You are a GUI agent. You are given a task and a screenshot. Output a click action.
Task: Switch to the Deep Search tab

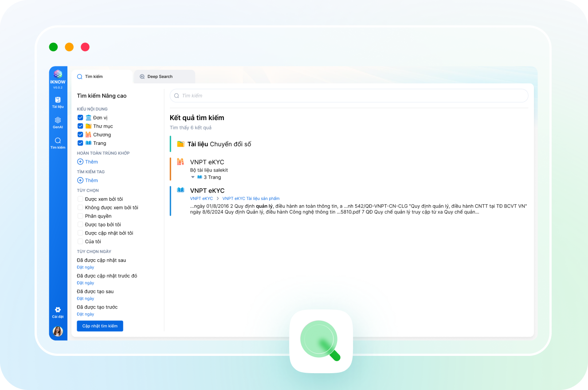(x=160, y=77)
